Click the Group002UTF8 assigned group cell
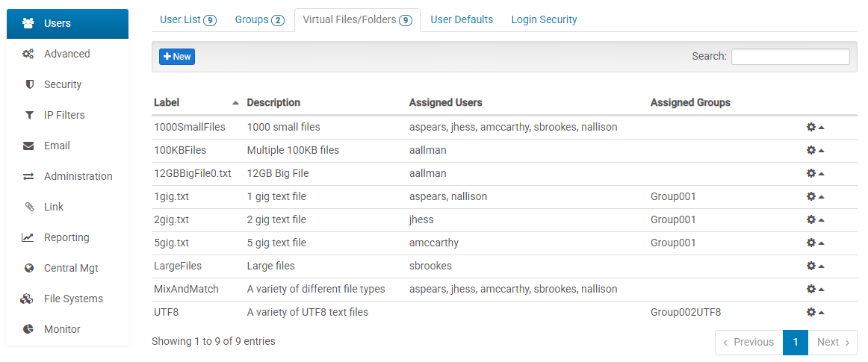Screen dimensions: 868x362 click(x=686, y=312)
